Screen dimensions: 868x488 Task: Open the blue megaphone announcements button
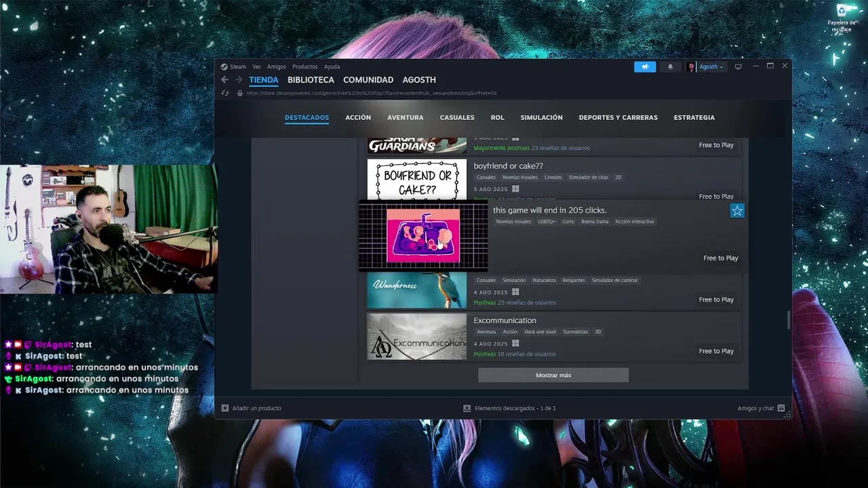coord(645,66)
